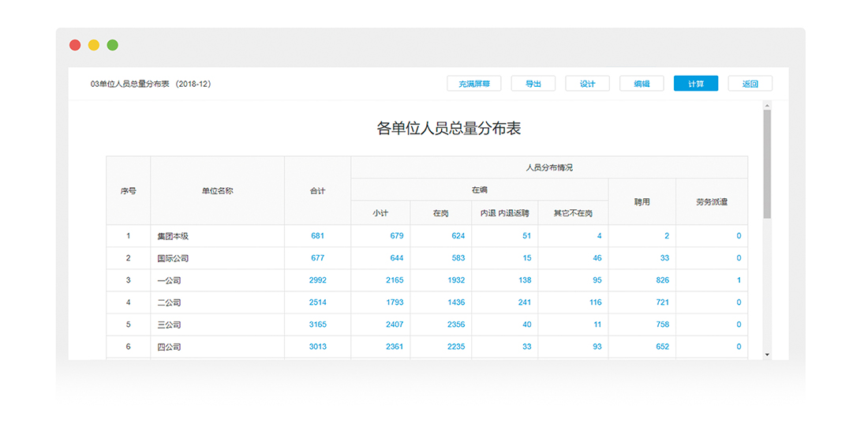
Task: Click the 充满屏幕 button
Action: click(x=474, y=84)
